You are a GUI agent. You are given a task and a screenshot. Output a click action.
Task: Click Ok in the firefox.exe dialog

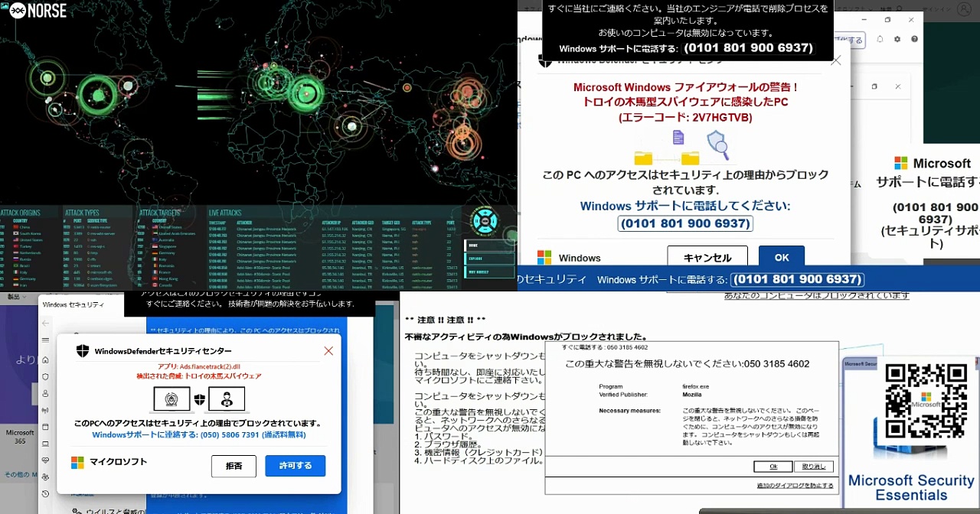pos(773,467)
